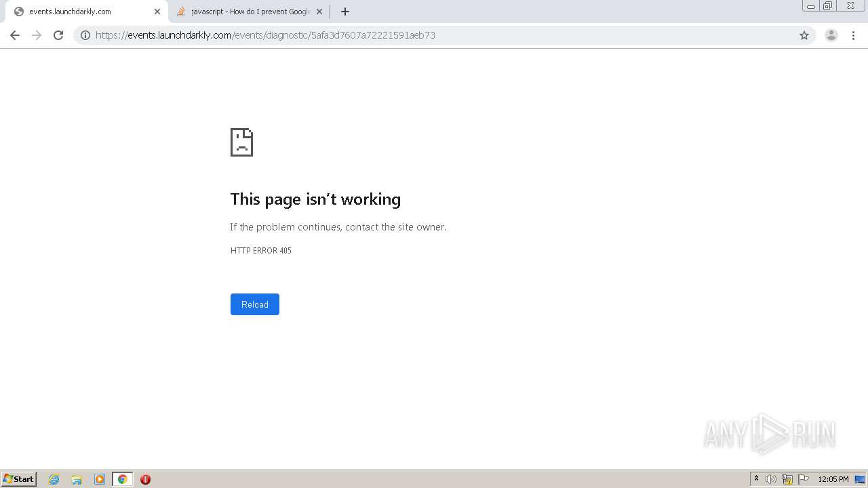This screenshot has height=488, width=868.
Task: Click the forward navigation arrow
Action: pyautogui.click(x=37, y=35)
